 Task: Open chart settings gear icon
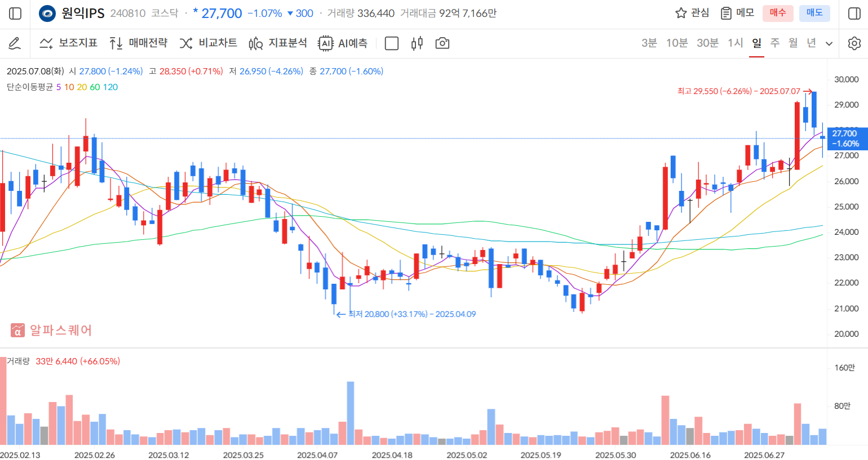point(854,43)
